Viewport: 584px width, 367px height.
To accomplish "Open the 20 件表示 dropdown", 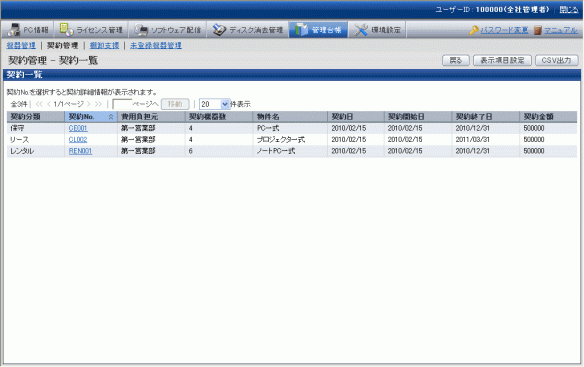I will point(215,104).
